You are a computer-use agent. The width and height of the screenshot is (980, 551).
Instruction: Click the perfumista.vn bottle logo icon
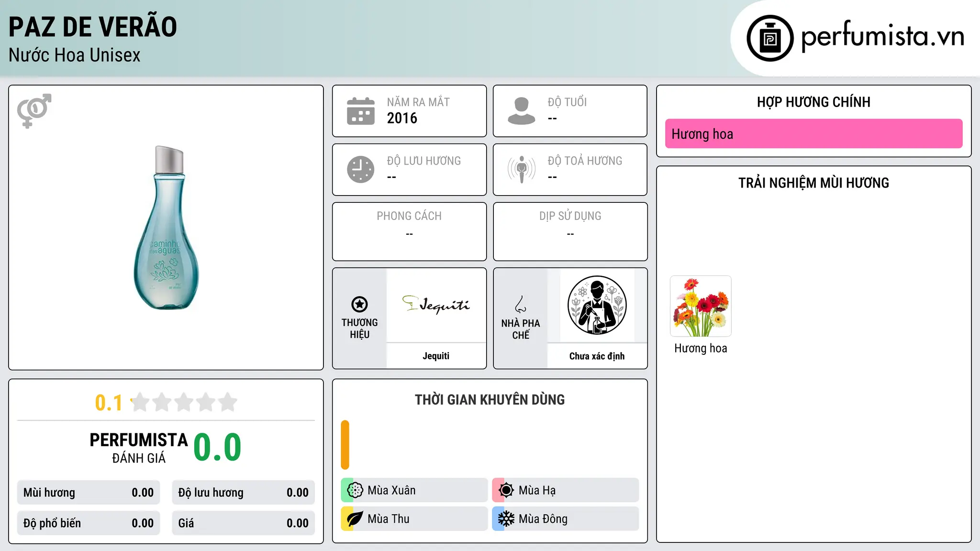[770, 38]
